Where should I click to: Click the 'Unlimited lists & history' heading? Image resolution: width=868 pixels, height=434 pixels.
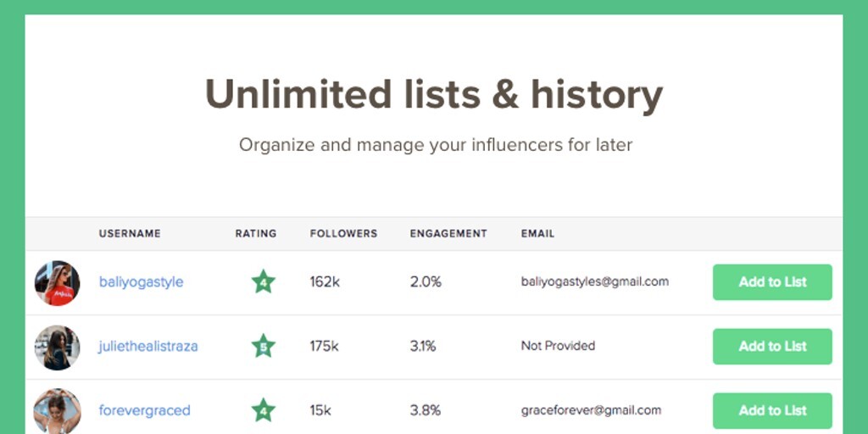point(434,94)
